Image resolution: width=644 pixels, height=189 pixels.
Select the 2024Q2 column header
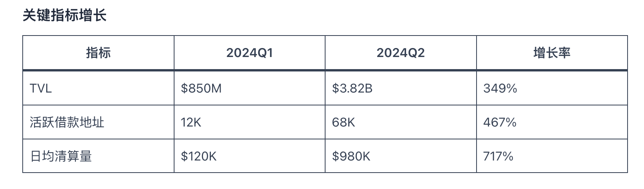pos(401,53)
